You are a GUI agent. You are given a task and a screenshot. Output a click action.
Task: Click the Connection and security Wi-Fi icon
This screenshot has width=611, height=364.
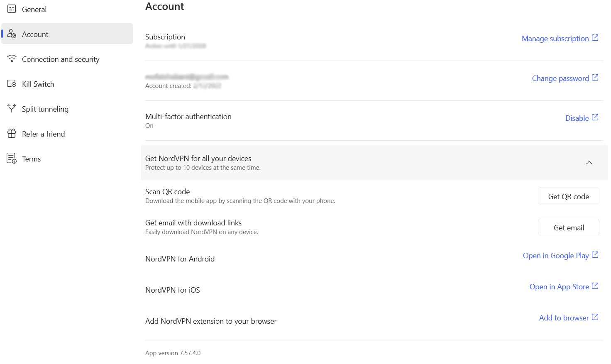(12, 59)
